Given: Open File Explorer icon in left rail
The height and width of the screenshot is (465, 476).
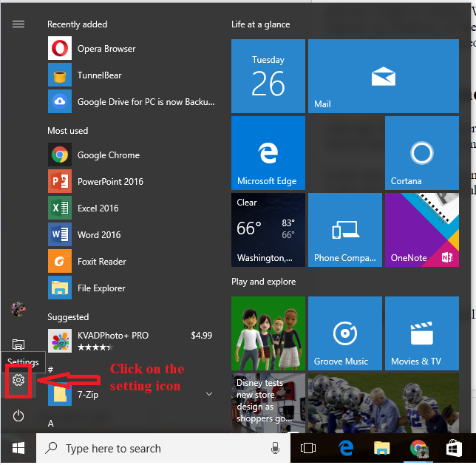Looking at the screenshot, I should point(18,344).
